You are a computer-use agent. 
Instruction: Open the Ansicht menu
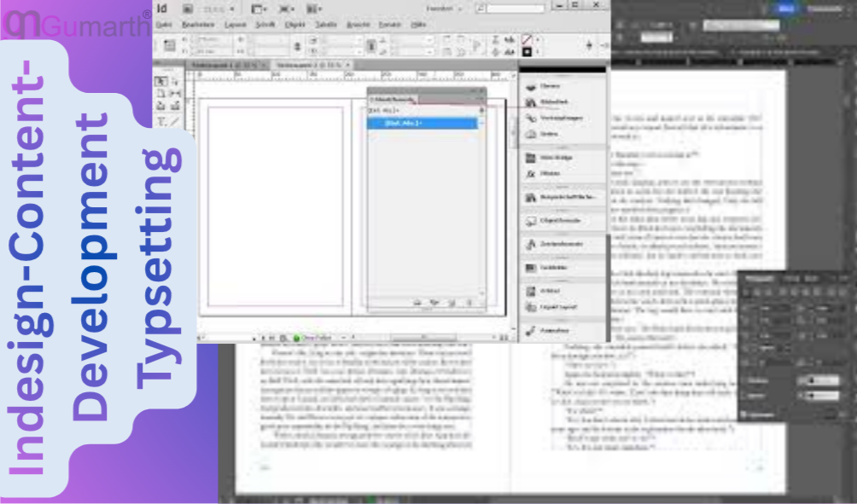tap(359, 25)
